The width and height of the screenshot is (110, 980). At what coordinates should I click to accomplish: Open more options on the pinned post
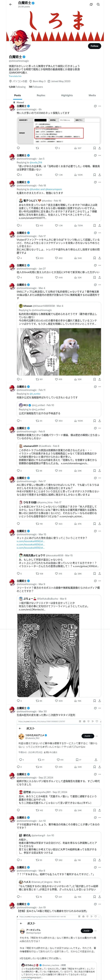[x=100, y=106]
